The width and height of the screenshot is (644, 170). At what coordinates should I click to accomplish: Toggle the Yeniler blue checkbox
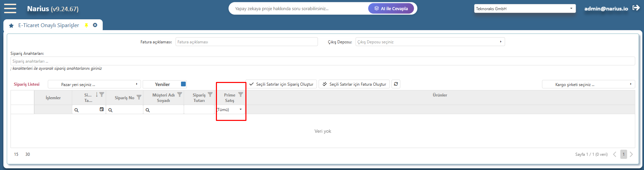coord(183,84)
